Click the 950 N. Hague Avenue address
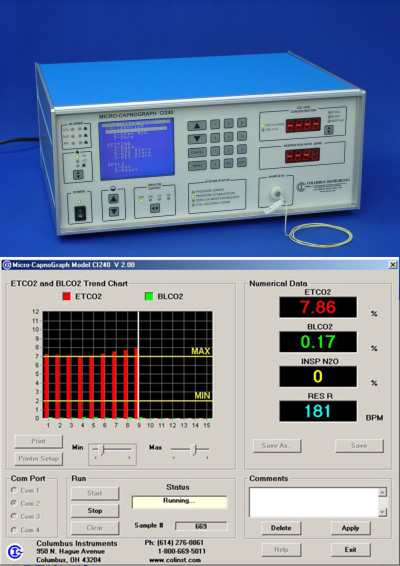400x566 pixels. click(x=70, y=552)
